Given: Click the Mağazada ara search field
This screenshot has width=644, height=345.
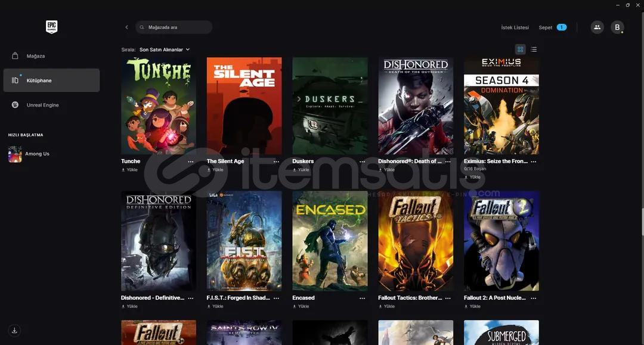Looking at the screenshot, I should 174,27.
